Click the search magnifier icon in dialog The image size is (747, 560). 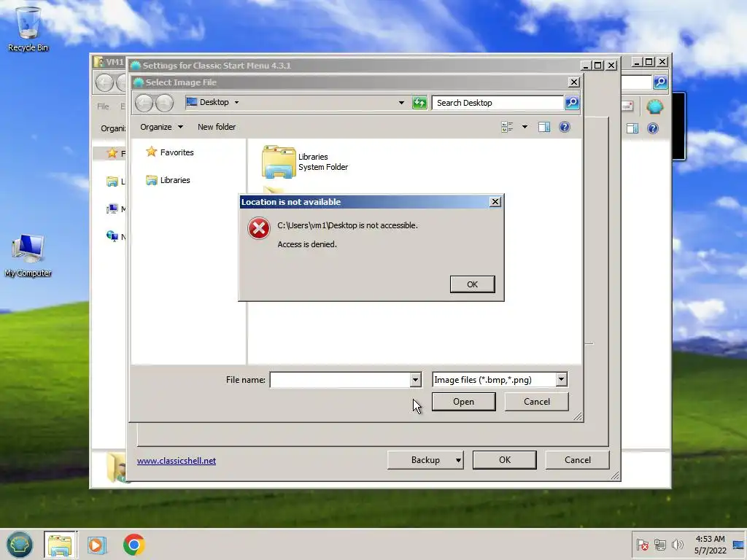click(572, 102)
